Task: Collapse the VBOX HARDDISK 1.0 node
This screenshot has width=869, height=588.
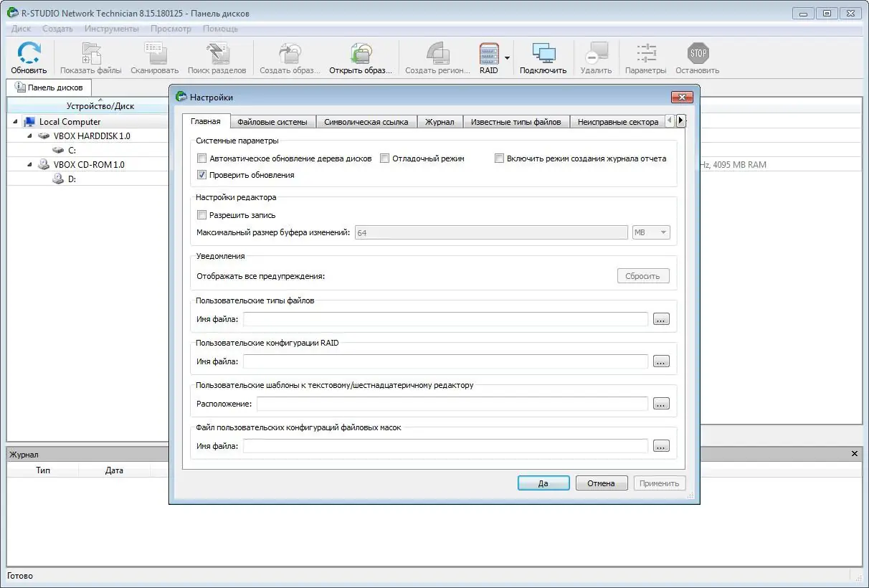Action: pos(29,136)
